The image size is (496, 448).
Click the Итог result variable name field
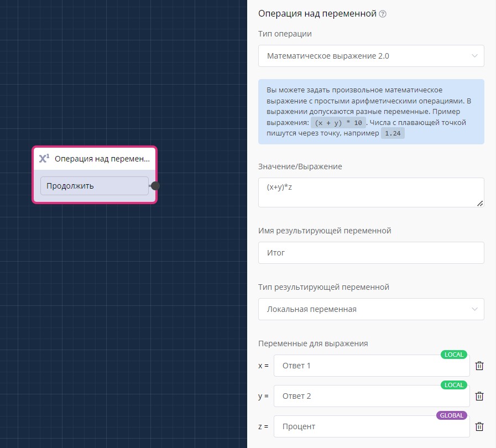[x=371, y=253]
